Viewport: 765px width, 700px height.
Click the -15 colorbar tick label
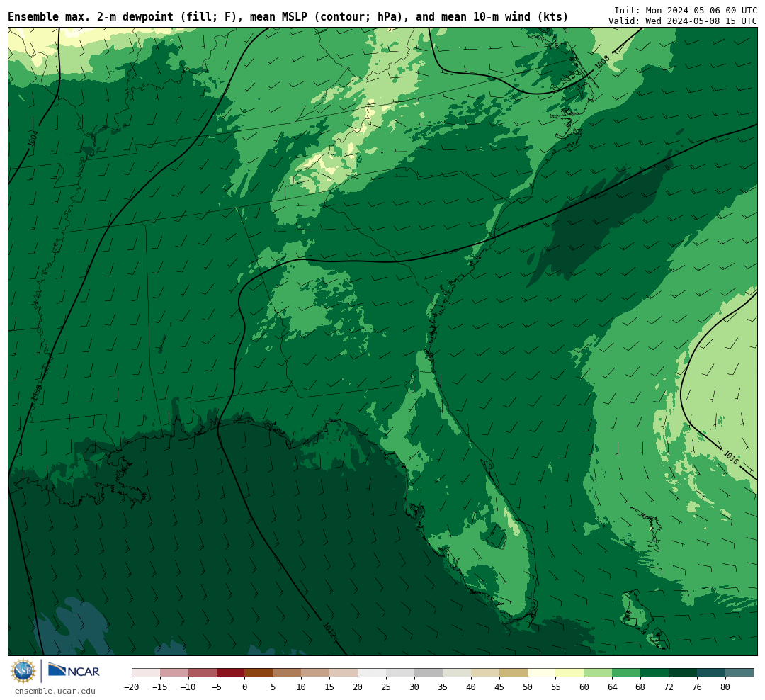(x=159, y=687)
